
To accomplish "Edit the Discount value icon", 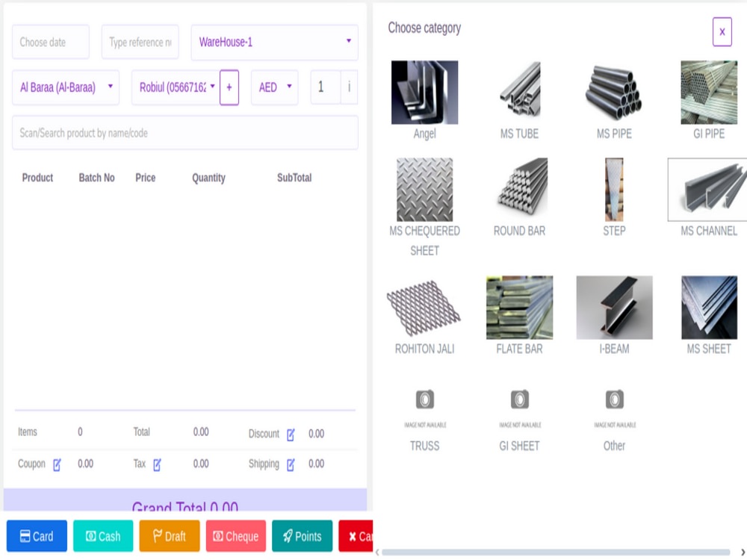I will tap(291, 435).
